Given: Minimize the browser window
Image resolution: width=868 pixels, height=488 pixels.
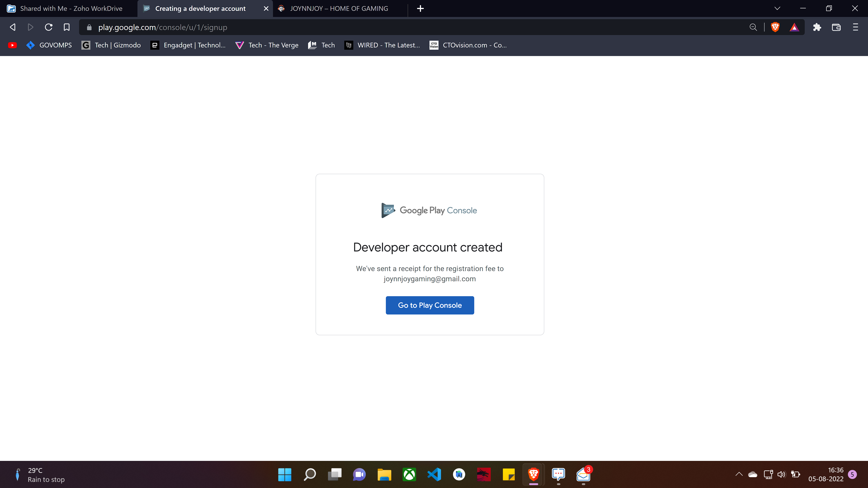Looking at the screenshot, I should tap(803, 8).
